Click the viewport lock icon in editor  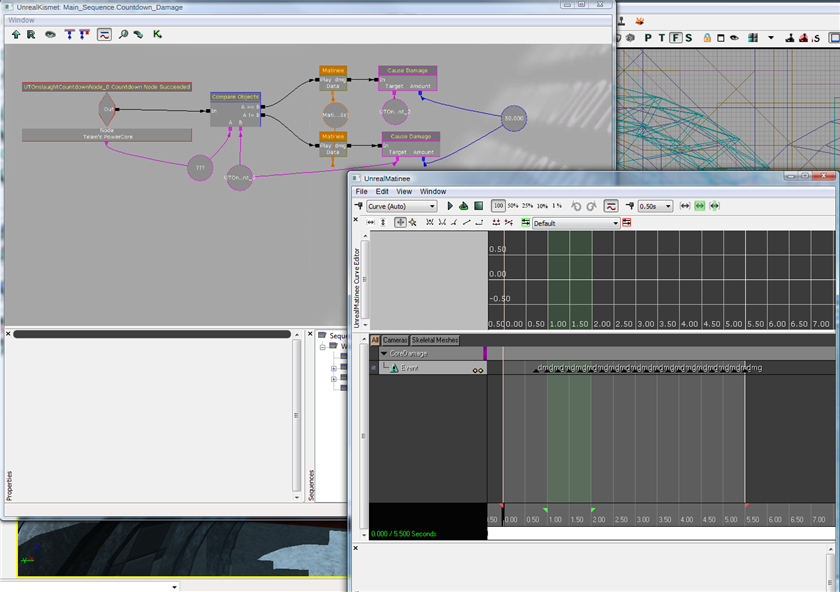pyautogui.click(x=707, y=38)
